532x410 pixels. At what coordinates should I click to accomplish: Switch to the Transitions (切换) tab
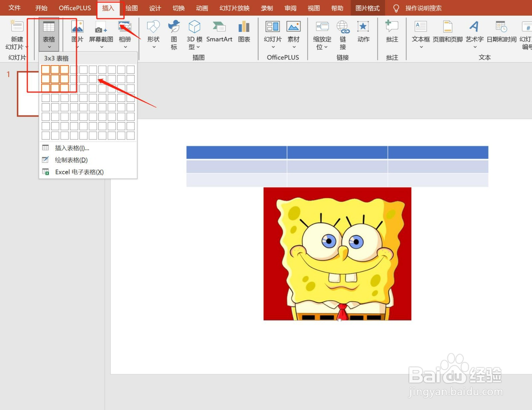coord(179,8)
